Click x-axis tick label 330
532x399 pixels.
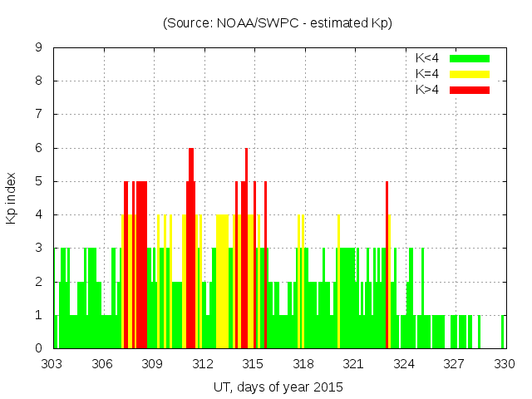504,363
